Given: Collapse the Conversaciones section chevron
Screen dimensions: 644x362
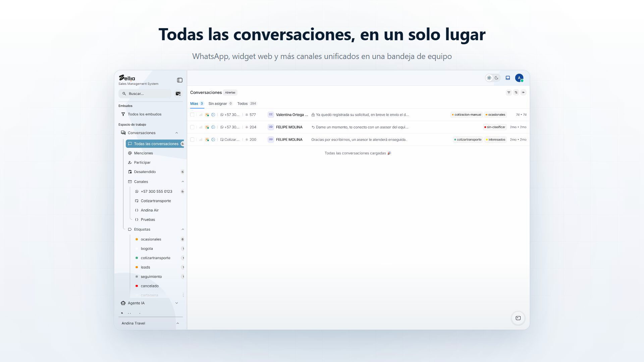Looking at the screenshot, I should pos(177,133).
